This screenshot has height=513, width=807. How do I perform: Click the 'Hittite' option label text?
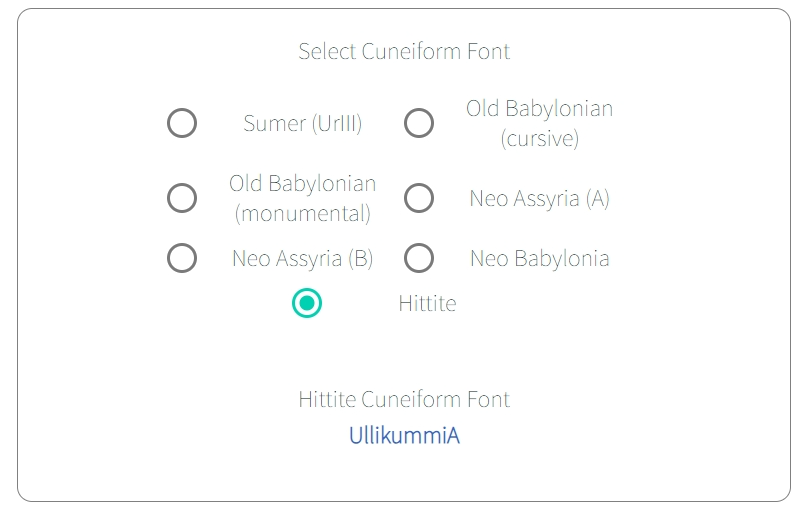click(427, 303)
